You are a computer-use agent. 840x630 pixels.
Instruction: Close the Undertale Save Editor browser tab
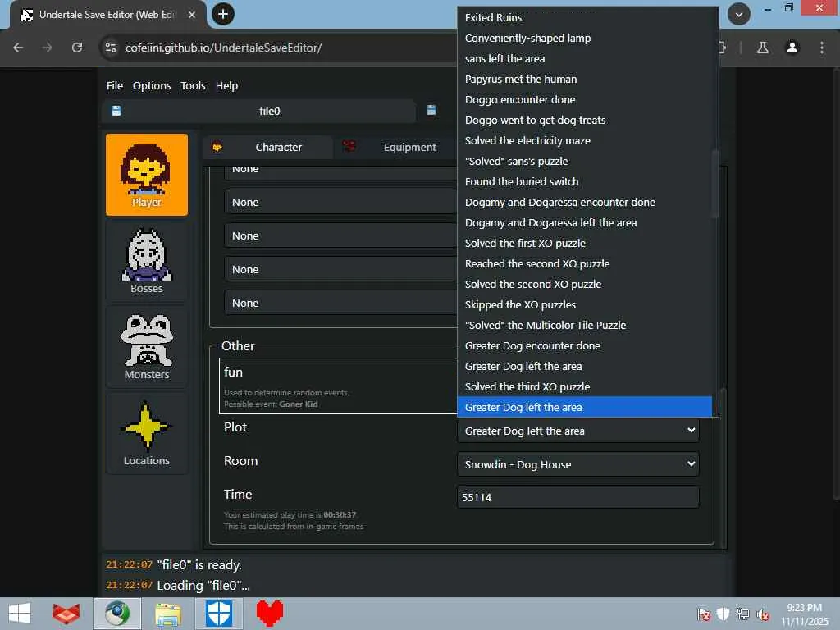(192, 15)
